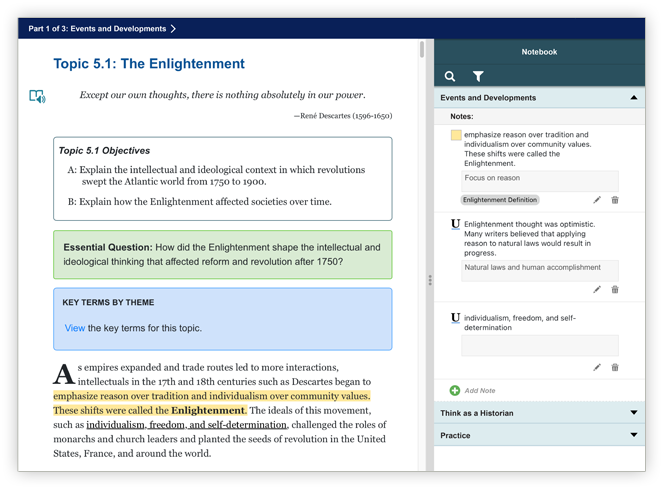The width and height of the screenshot is (666, 497).
Task: Open the notebook search magnifier icon
Action: (x=450, y=76)
